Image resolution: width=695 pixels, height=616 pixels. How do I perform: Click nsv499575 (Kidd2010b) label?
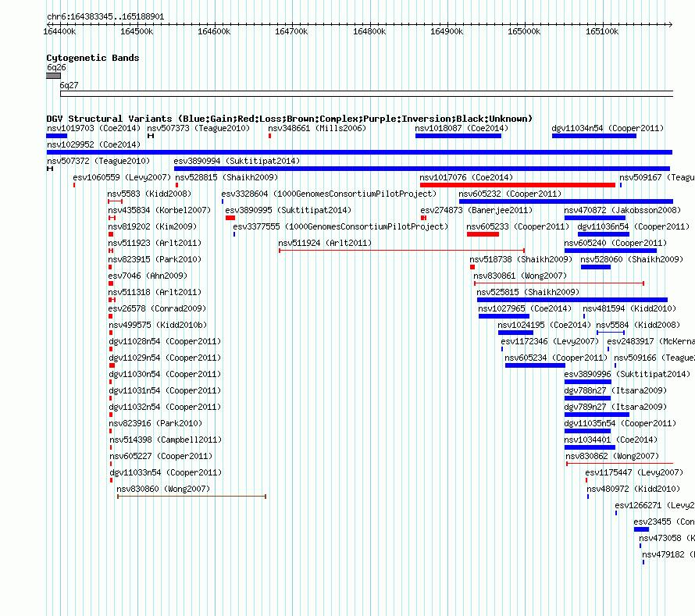coord(159,325)
